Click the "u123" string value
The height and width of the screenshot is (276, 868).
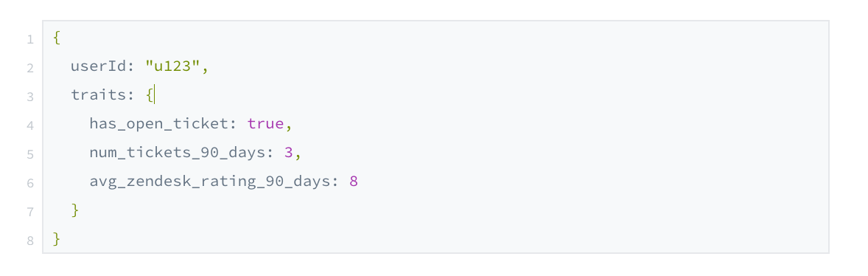point(172,66)
